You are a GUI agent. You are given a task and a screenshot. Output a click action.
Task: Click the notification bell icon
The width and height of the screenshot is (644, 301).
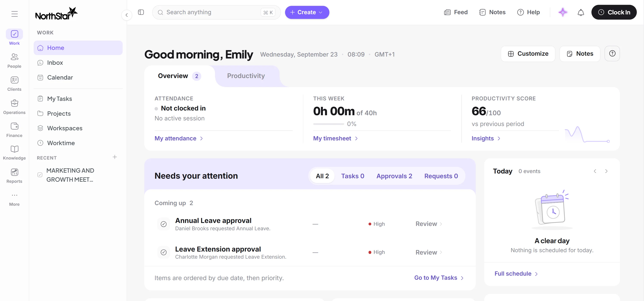pyautogui.click(x=580, y=12)
